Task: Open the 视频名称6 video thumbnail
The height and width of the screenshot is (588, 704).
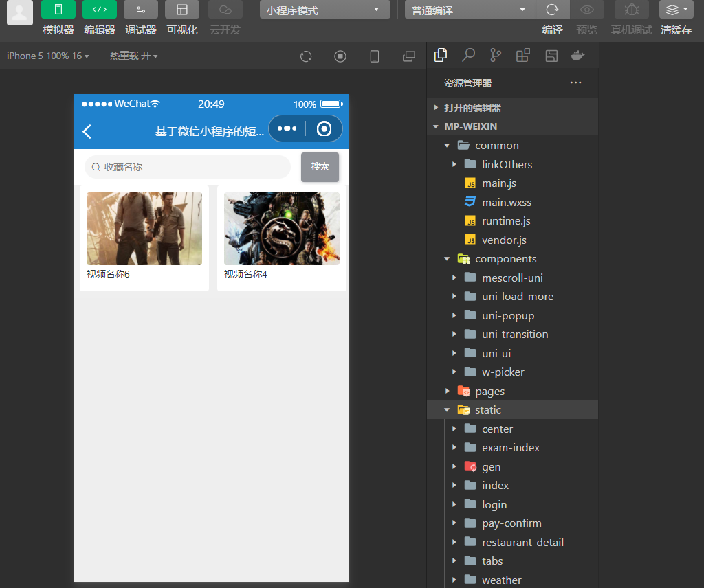Action: (x=144, y=229)
